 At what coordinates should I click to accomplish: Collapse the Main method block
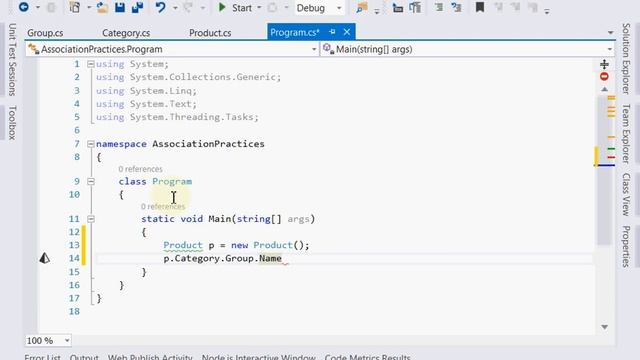pyautogui.click(x=91, y=219)
